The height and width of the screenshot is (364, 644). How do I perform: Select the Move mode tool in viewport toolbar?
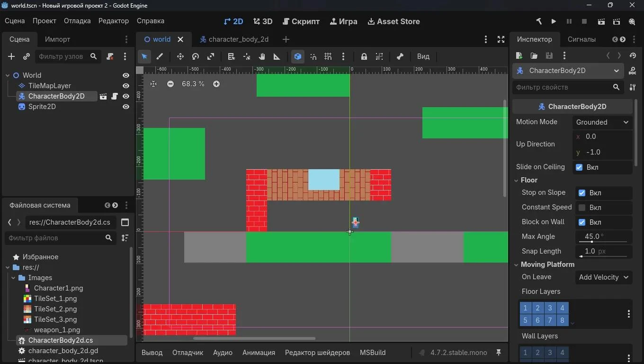180,56
